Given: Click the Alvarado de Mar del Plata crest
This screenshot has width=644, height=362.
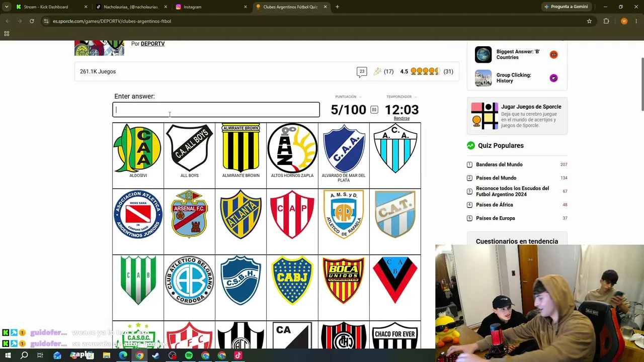Looking at the screenshot, I should coord(344,148).
